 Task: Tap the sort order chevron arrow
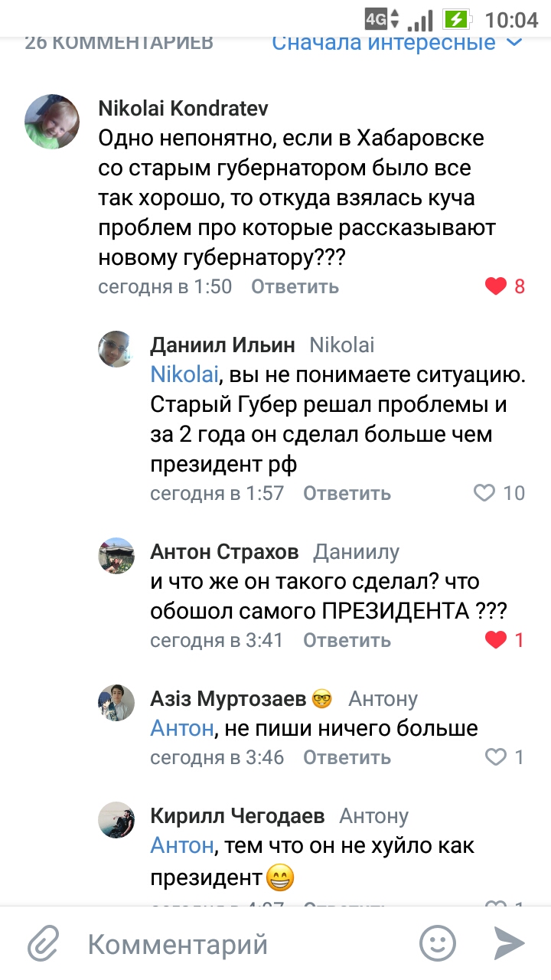pos(515,42)
